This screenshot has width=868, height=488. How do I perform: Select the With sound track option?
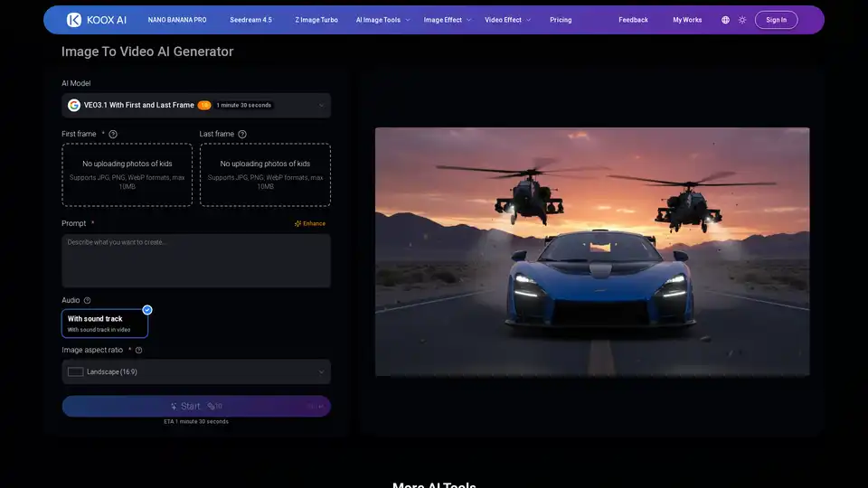(104, 324)
